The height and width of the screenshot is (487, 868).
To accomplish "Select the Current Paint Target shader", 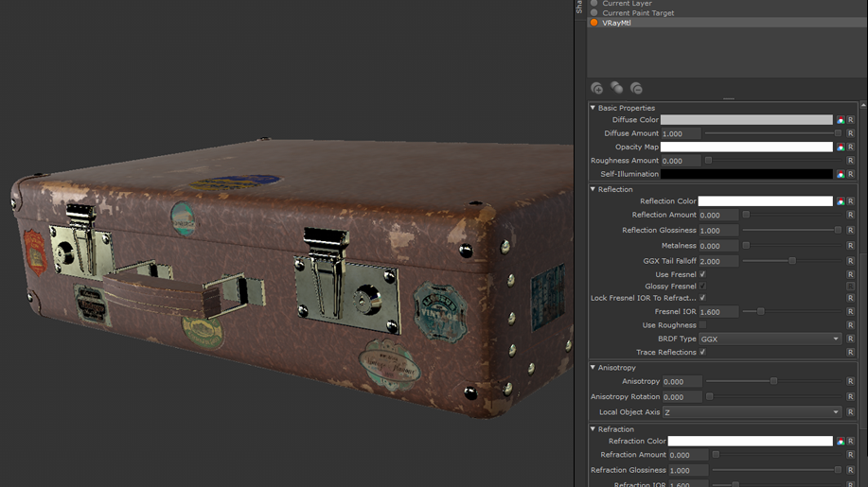I will (x=638, y=13).
